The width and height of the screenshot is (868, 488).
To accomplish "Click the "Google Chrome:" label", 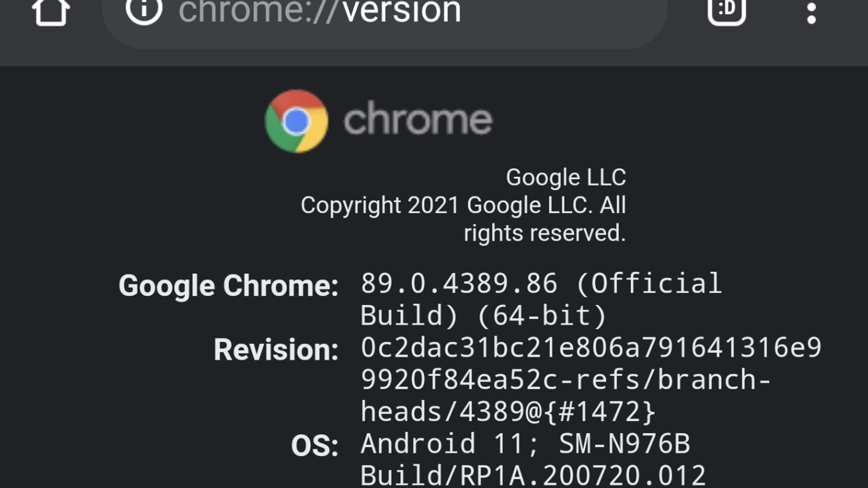I will (228, 285).
